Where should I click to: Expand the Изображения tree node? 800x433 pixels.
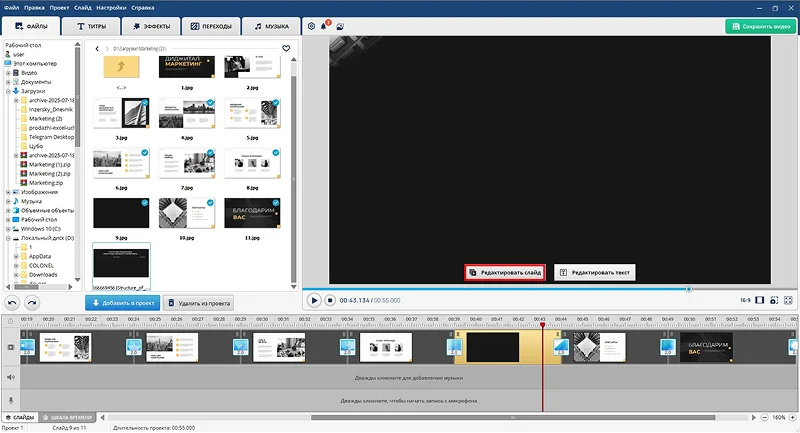pyautogui.click(x=8, y=192)
